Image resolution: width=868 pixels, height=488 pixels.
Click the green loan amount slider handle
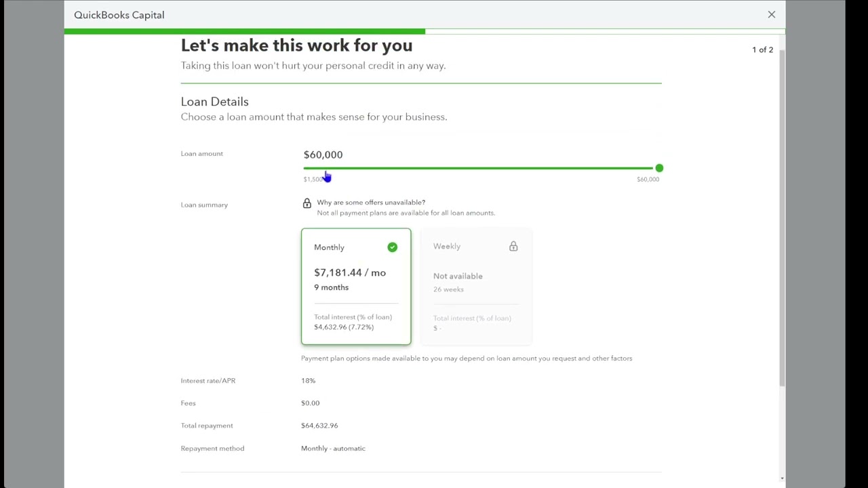coord(658,168)
